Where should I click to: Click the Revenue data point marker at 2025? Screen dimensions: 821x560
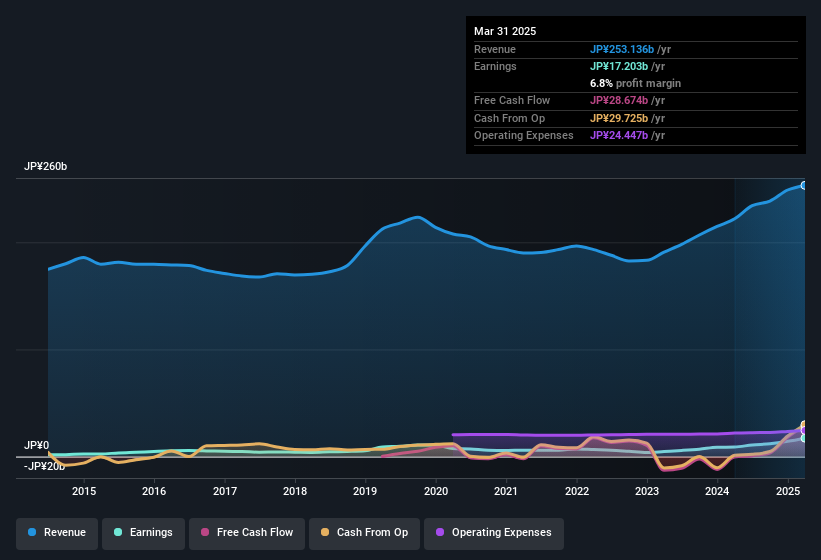click(x=804, y=186)
